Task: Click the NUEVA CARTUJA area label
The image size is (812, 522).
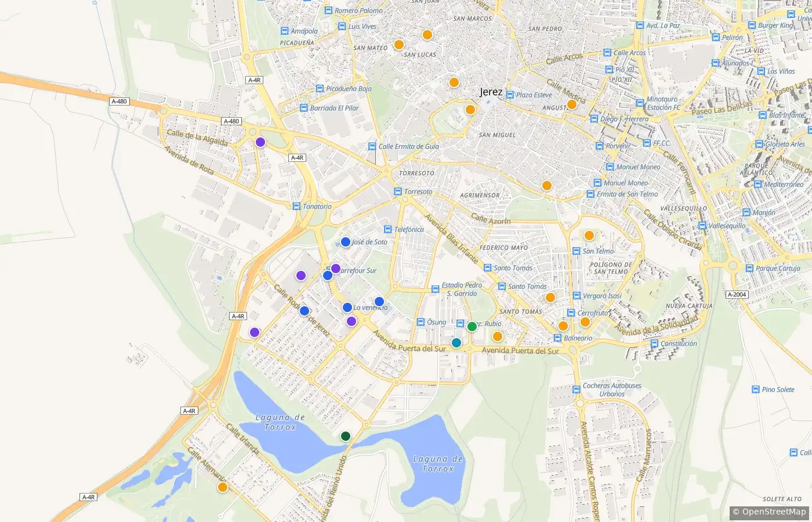Action: [689, 306]
